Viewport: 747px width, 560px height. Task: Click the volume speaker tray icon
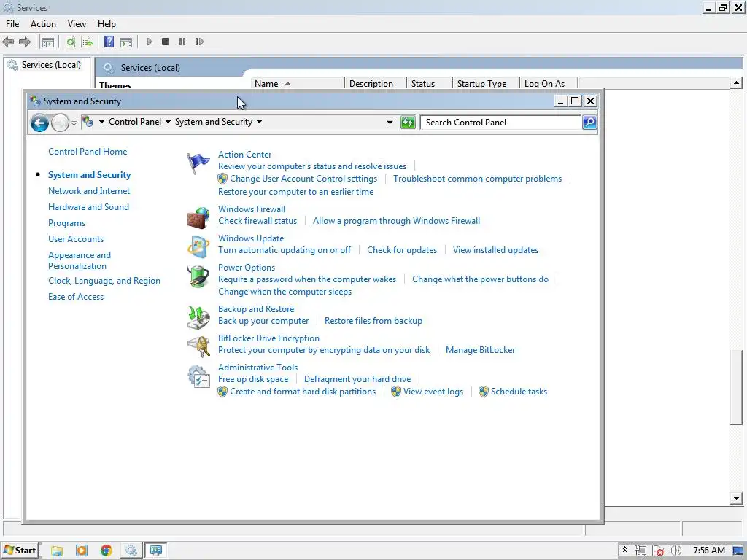675,551
